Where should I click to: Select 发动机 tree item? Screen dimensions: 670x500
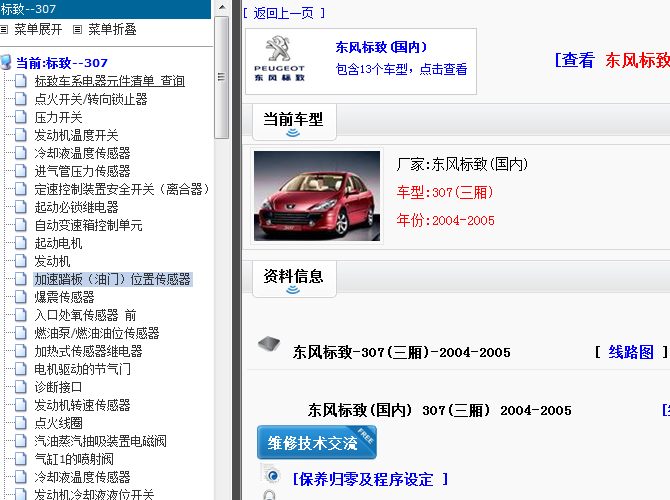[52, 261]
